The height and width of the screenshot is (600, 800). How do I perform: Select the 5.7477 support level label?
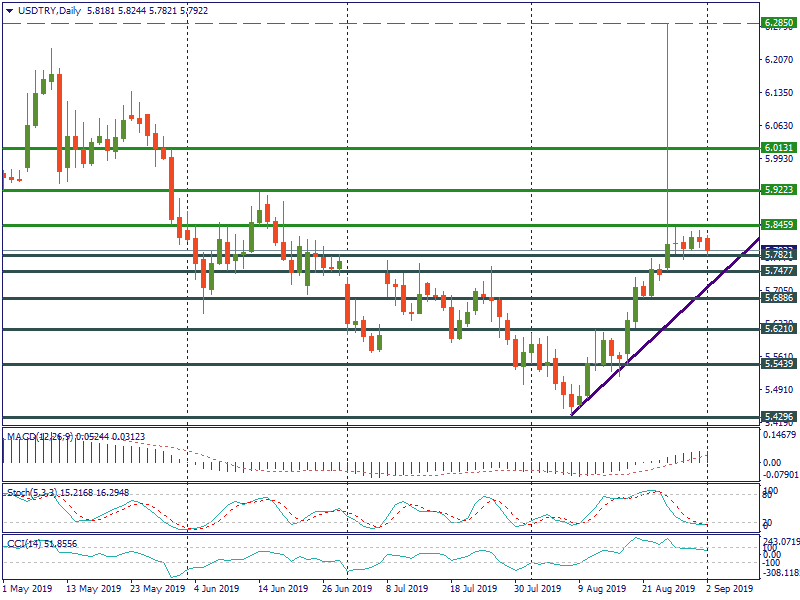(x=778, y=271)
